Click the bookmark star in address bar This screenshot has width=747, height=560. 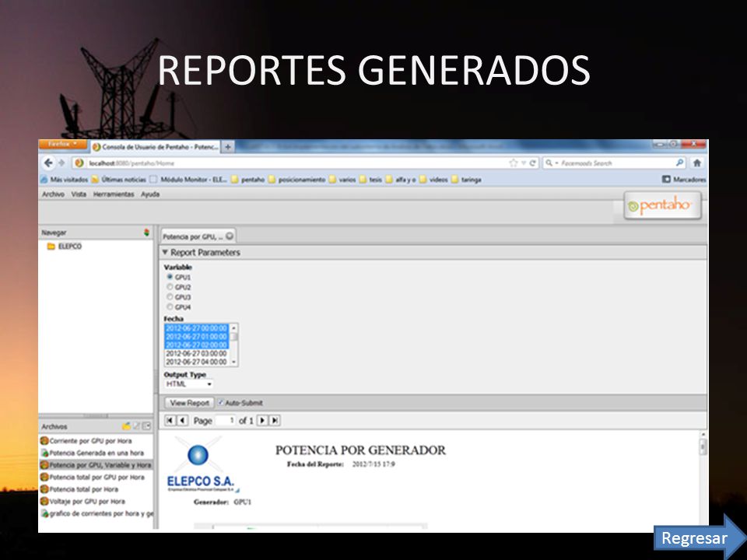pos(513,163)
